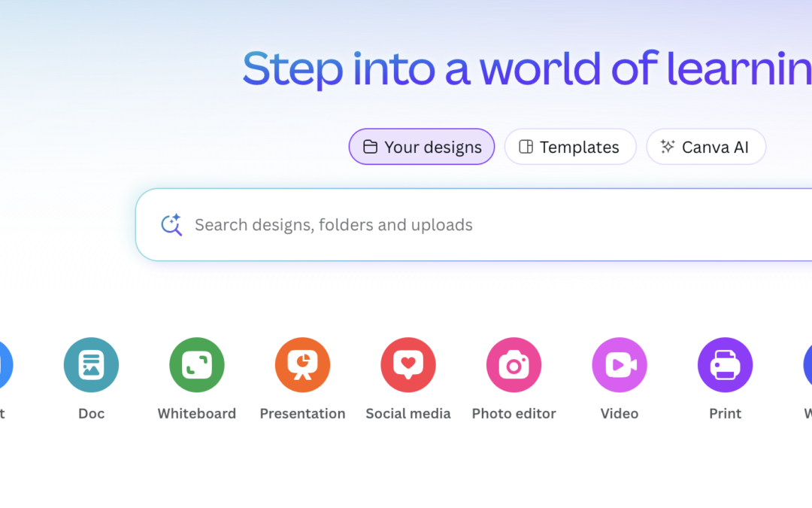Click the Whiteboard text label
This screenshot has height=508, width=812.
coord(197,413)
